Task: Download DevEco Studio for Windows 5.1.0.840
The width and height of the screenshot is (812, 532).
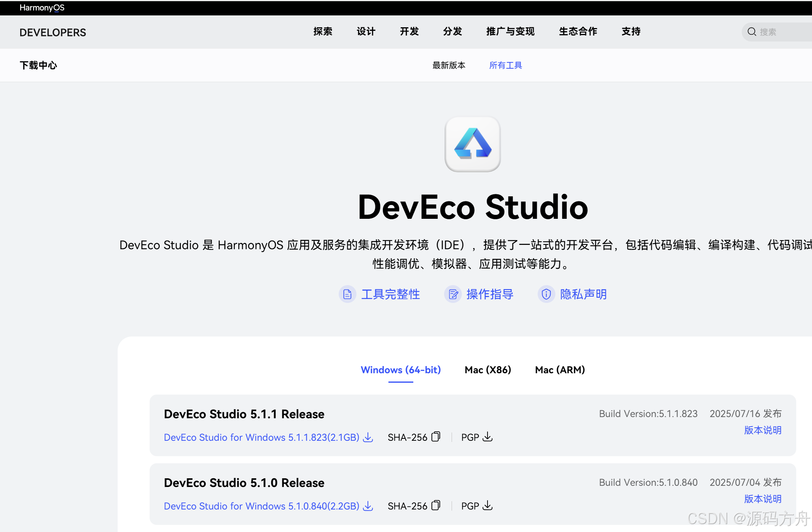Action: click(x=262, y=506)
